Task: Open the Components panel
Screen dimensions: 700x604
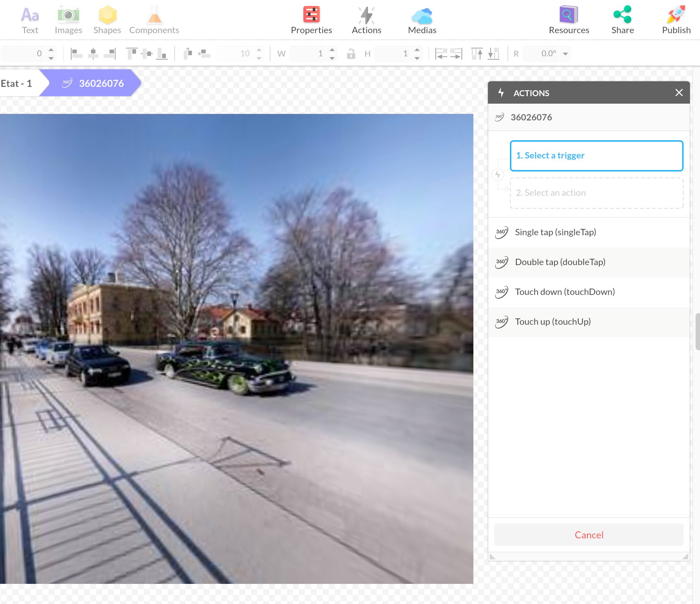Action: click(x=154, y=20)
